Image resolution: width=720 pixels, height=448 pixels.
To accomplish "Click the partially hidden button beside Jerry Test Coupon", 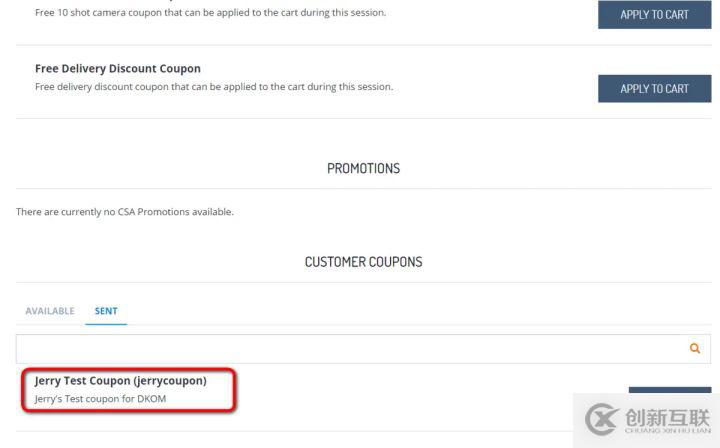I will (670, 390).
